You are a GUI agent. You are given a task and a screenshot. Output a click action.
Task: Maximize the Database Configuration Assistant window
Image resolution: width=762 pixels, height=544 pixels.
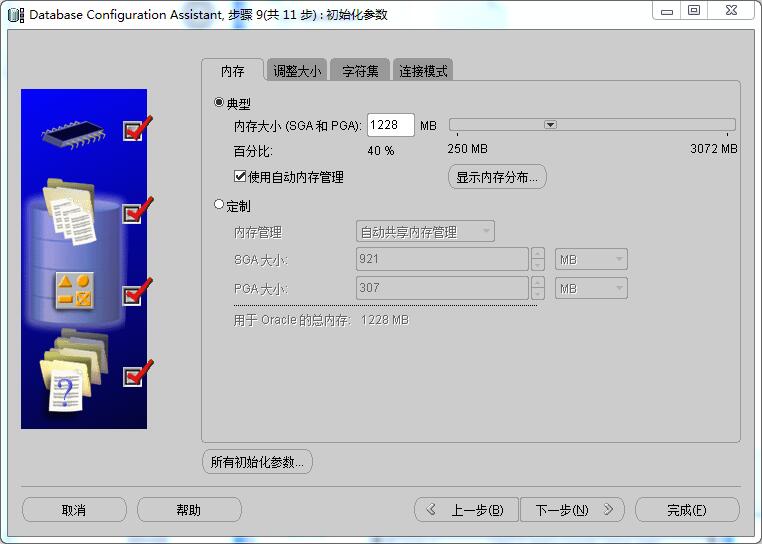tap(694, 10)
